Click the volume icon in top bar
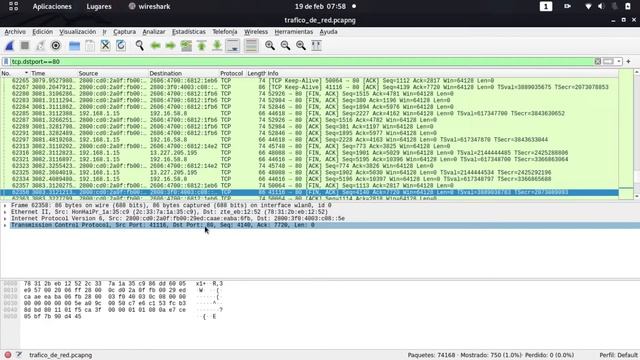This screenshot has height=360, width=640. 601,7
